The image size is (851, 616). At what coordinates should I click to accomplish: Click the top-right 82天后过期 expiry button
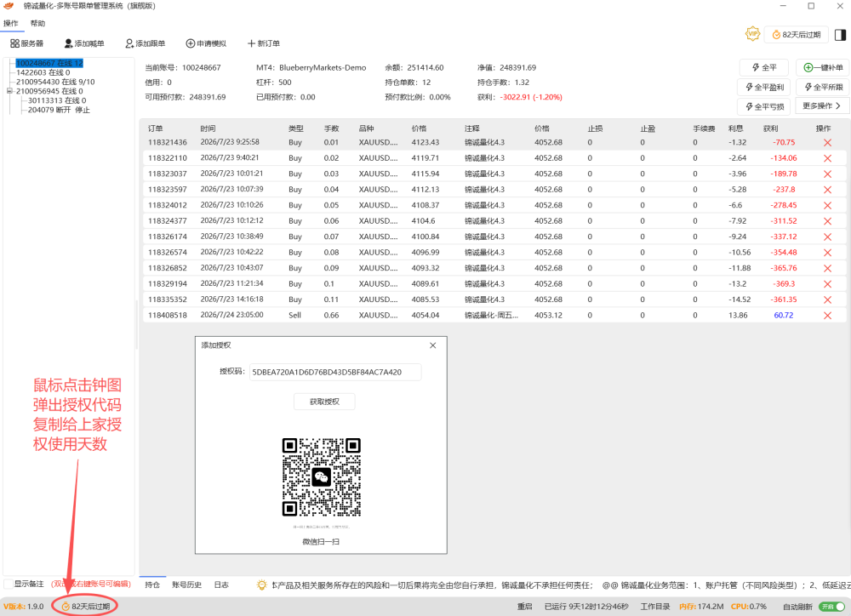pyautogui.click(x=797, y=35)
